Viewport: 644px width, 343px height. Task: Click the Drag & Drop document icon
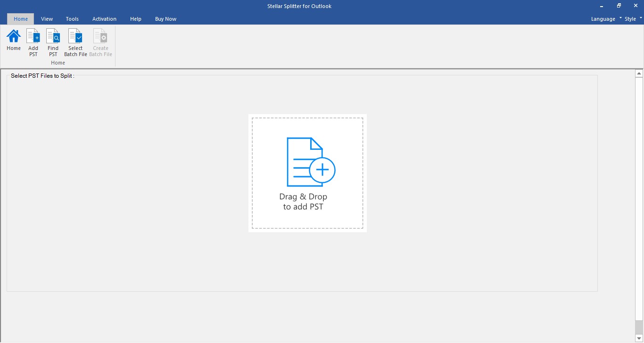pos(311,162)
